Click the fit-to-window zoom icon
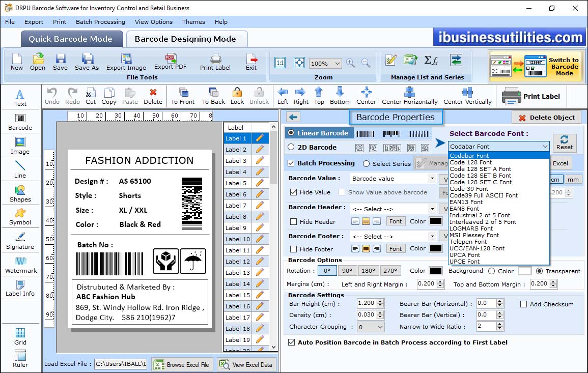 [x=299, y=63]
